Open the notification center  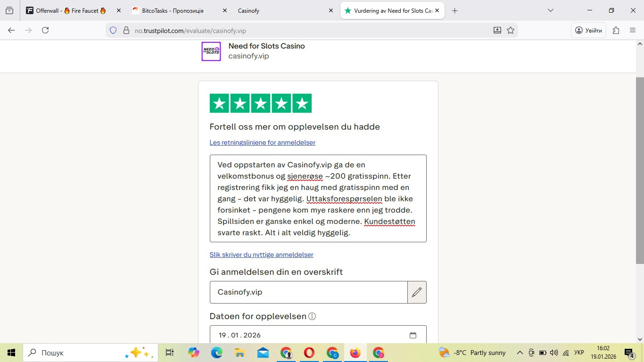click(x=630, y=353)
